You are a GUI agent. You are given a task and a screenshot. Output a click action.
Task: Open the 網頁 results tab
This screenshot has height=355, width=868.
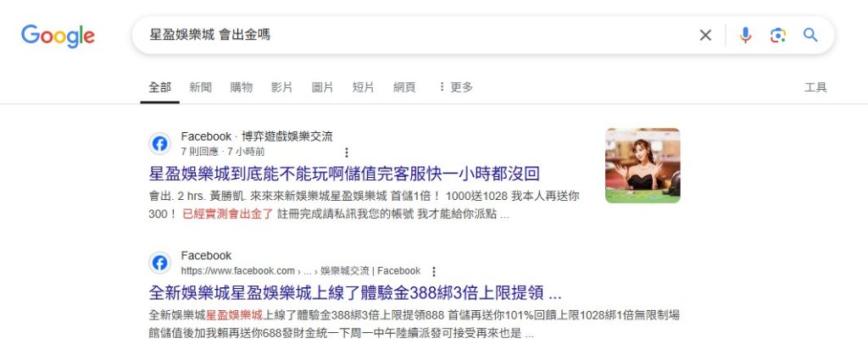point(404,86)
